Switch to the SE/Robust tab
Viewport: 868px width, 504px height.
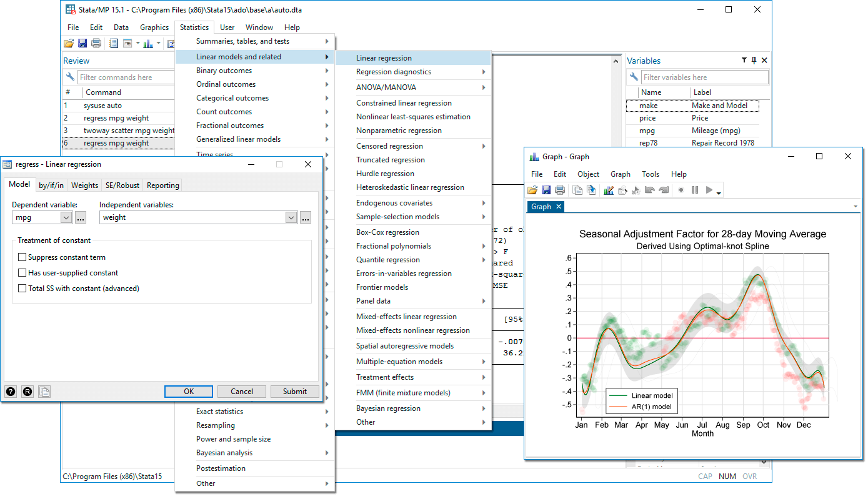[122, 185]
